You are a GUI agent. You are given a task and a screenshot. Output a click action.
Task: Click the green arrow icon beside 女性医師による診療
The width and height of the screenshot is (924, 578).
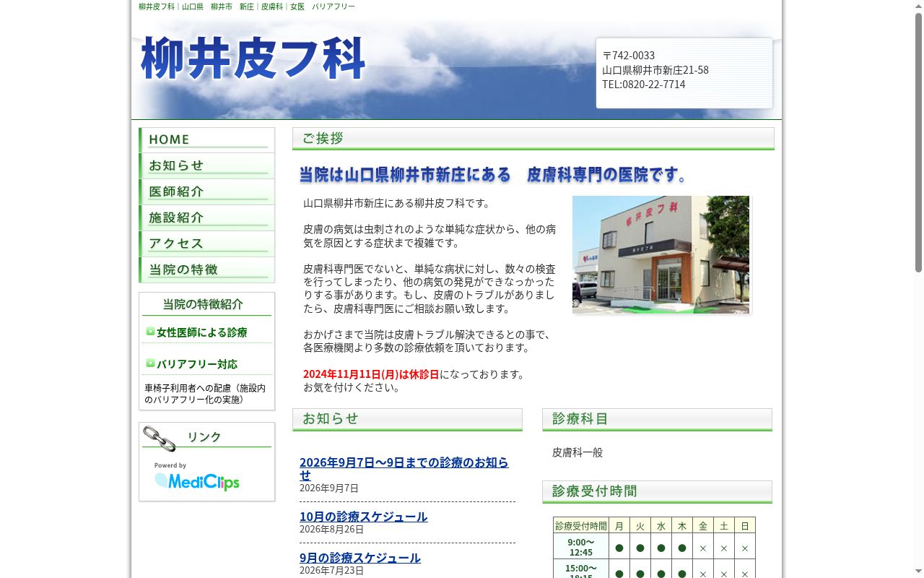150,332
